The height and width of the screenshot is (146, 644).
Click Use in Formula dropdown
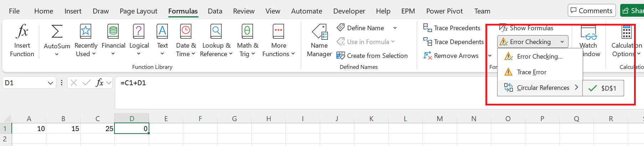coord(366,42)
